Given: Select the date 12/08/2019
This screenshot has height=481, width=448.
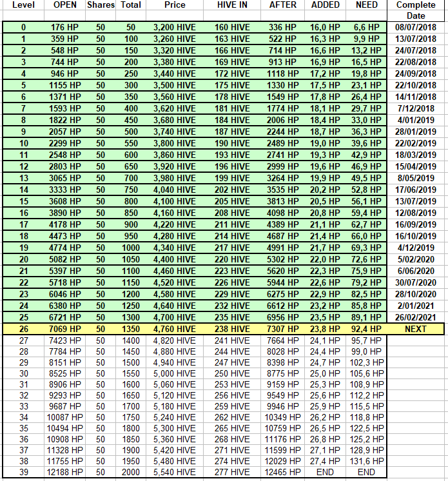Looking at the screenshot, I should point(416,213).
